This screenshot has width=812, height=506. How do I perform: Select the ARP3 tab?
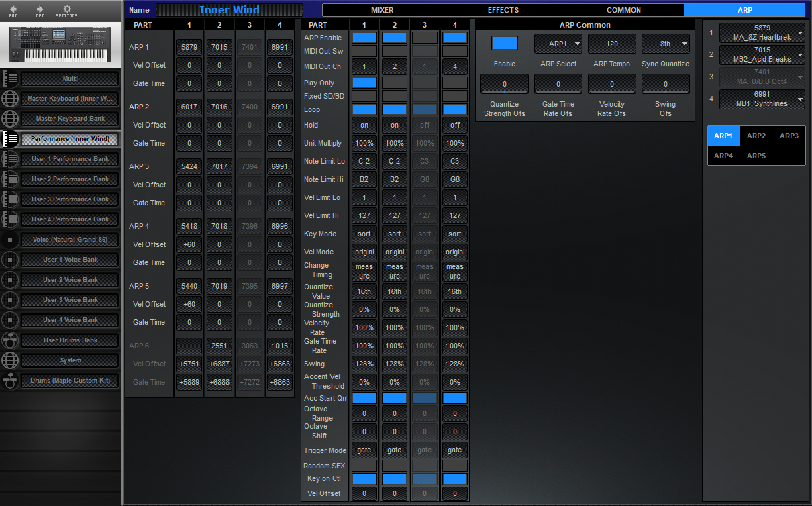pyautogui.click(x=789, y=136)
